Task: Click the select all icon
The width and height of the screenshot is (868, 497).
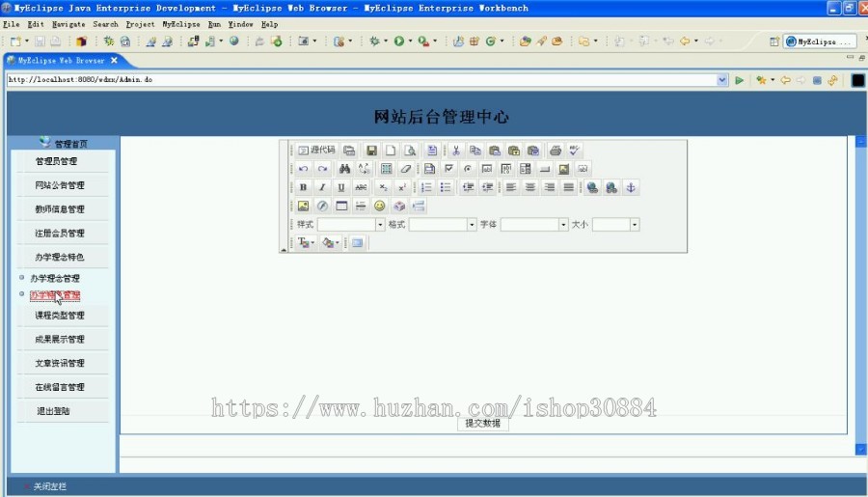Action: tap(387, 169)
